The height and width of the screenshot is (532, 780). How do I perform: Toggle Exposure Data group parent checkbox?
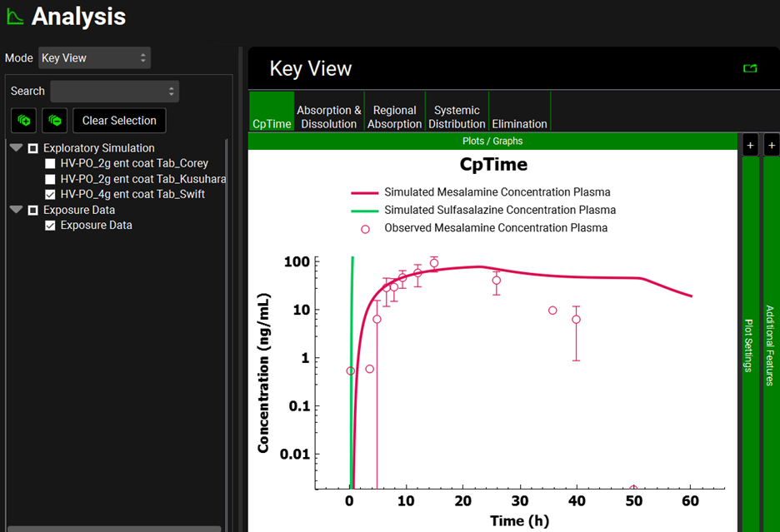click(33, 210)
